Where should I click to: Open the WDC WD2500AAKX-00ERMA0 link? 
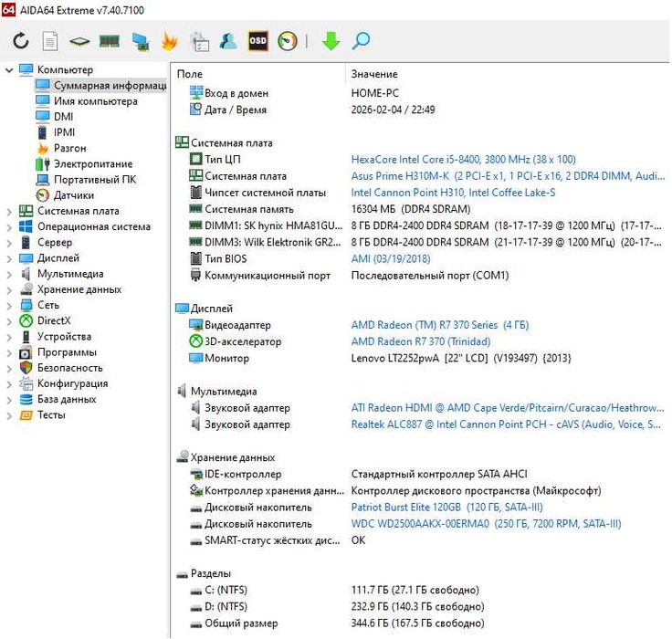[x=486, y=524]
